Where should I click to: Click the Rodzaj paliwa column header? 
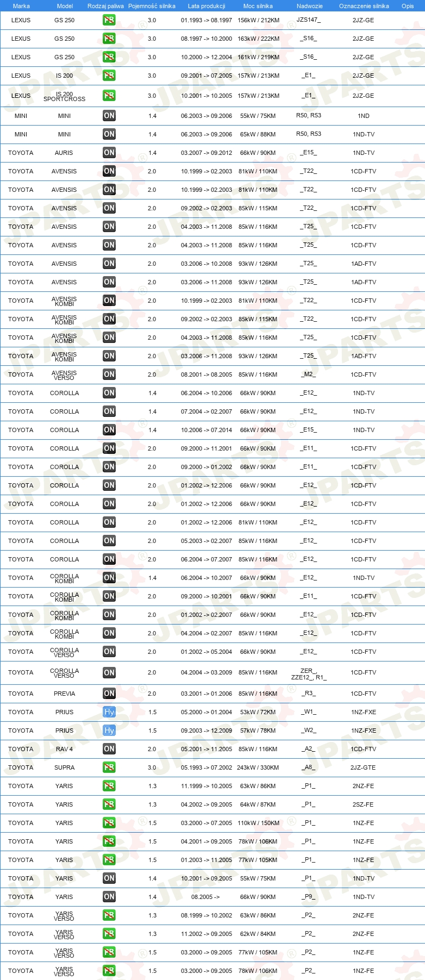(x=105, y=6)
